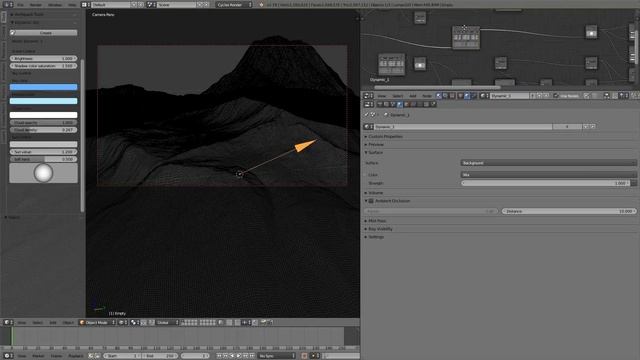The height and width of the screenshot is (360, 640).
Task: Open the white cloud color swatch
Action: coord(43,115)
